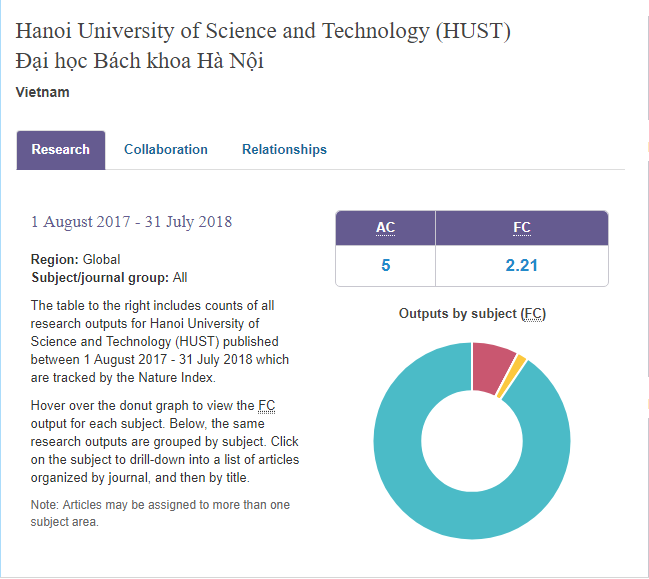Click the Note about multiple subject areas
649x579 pixels.
[x=160, y=513]
